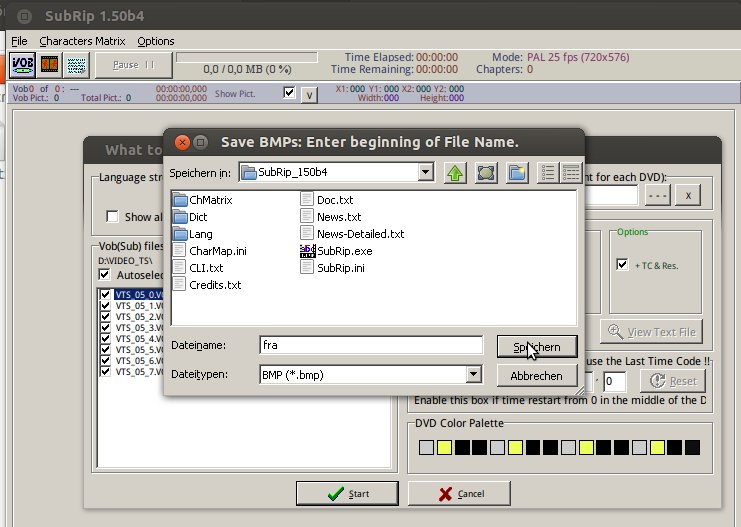Open the ChMatrix folder
Screen dimensions: 741x527
(203, 200)
